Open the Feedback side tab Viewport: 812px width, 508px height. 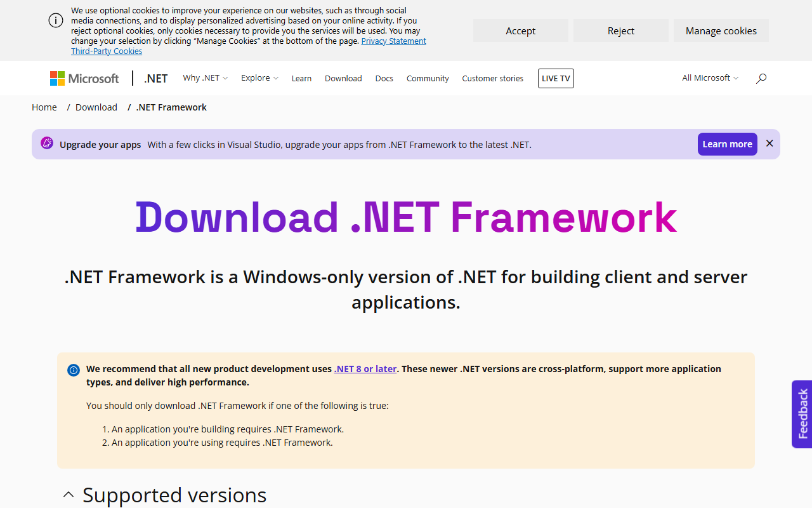point(802,414)
